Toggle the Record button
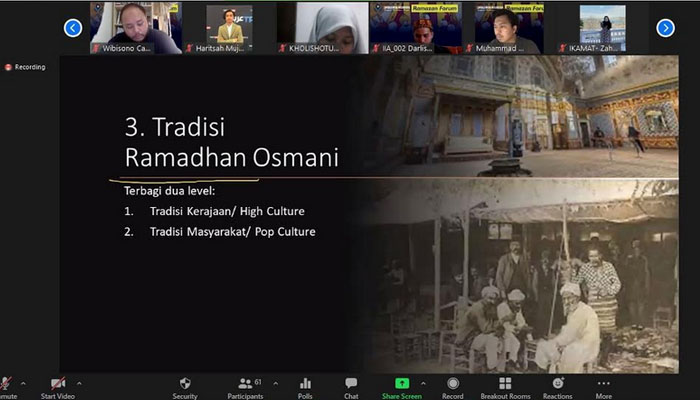 [x=453, y=384]
